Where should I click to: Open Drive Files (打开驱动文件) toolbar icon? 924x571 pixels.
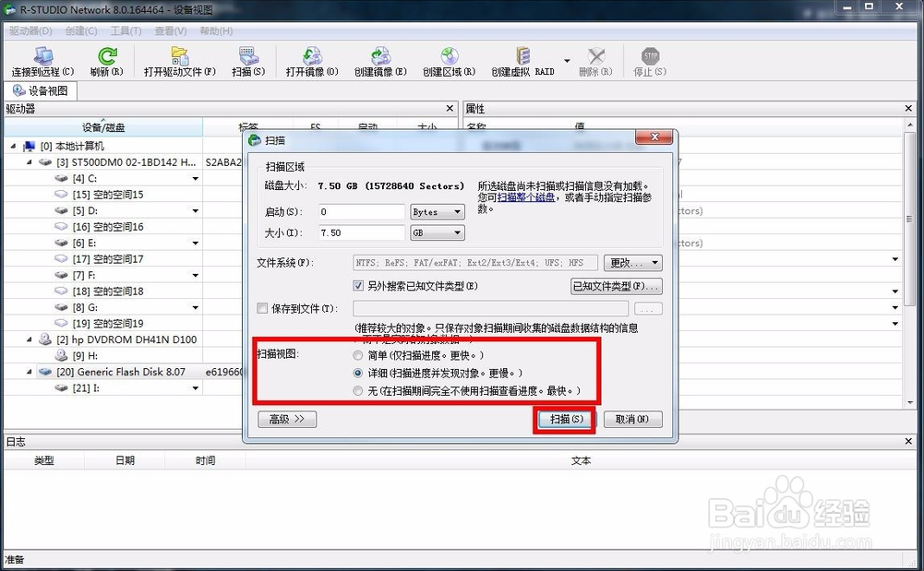(x=180, y=56)
